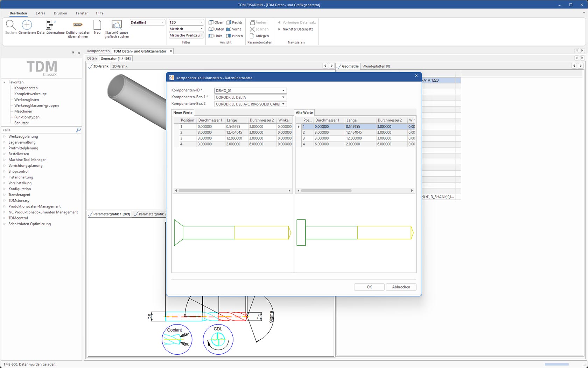This screenshot has width=588, height=368.
Task: Open Maschinen in Favoriten
Action: tap(23, 111)
